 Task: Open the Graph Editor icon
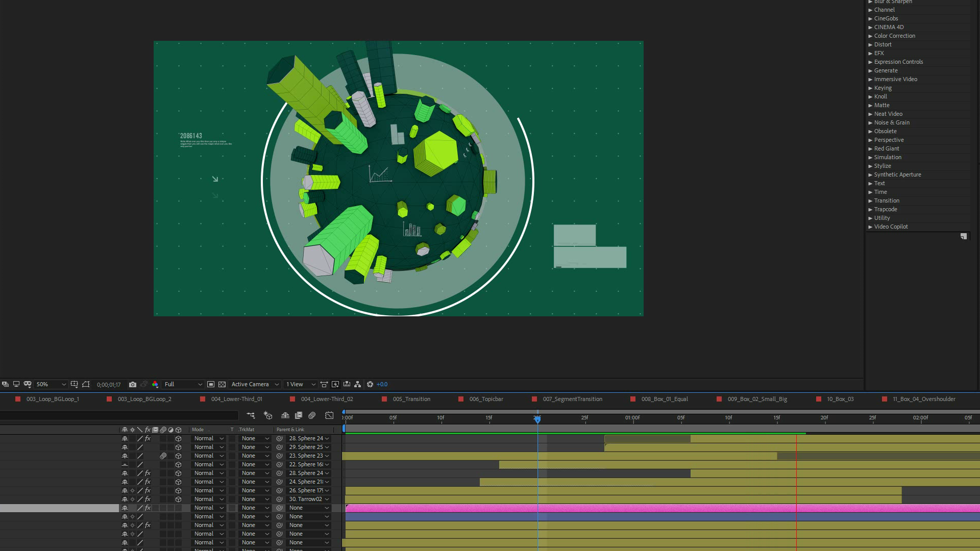tap(329, 416)
